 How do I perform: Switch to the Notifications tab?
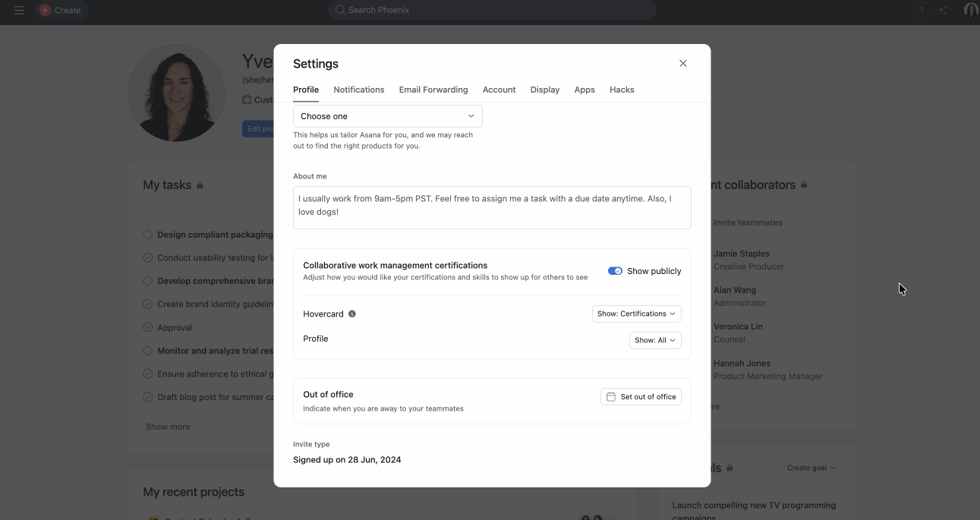point(358,90)
